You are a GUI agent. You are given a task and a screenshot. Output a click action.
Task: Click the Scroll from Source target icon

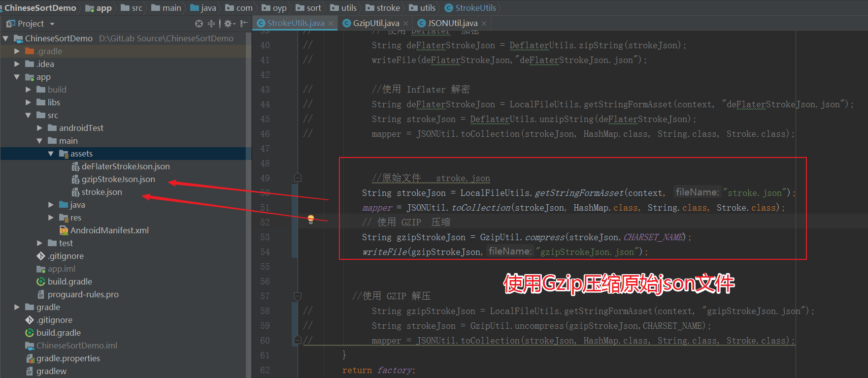tap(199, 24)
